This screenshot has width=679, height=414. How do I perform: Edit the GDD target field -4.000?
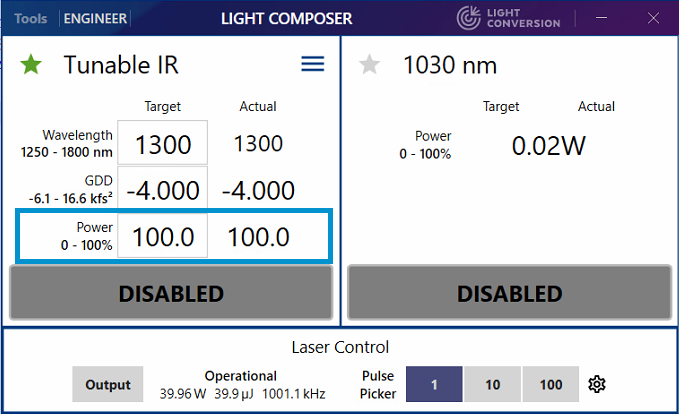click(163, 189)
